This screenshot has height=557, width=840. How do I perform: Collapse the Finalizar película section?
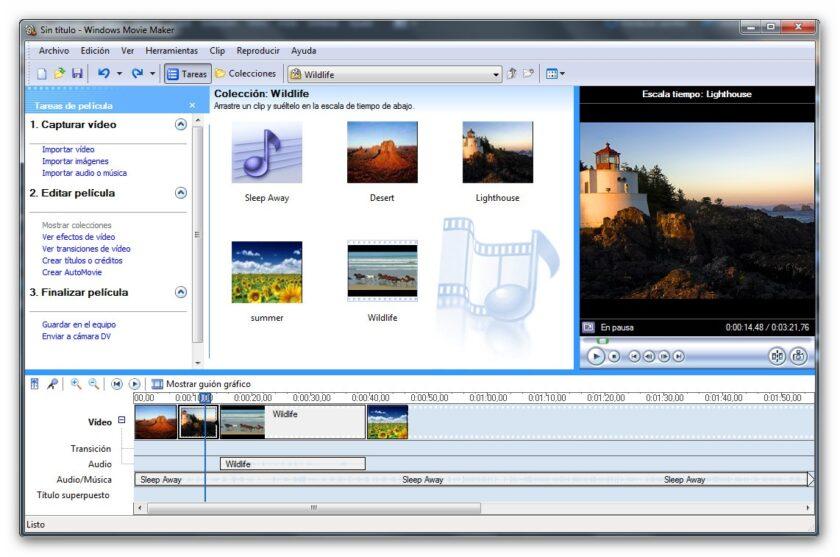pyautogui.click(x=181, y=292)
